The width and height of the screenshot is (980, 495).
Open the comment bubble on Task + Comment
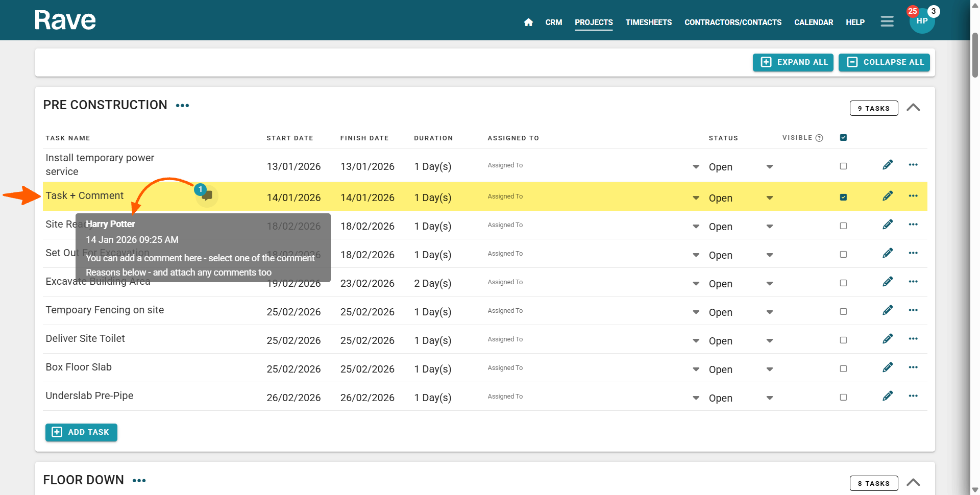pyautogui.click(x=207, y=196)
